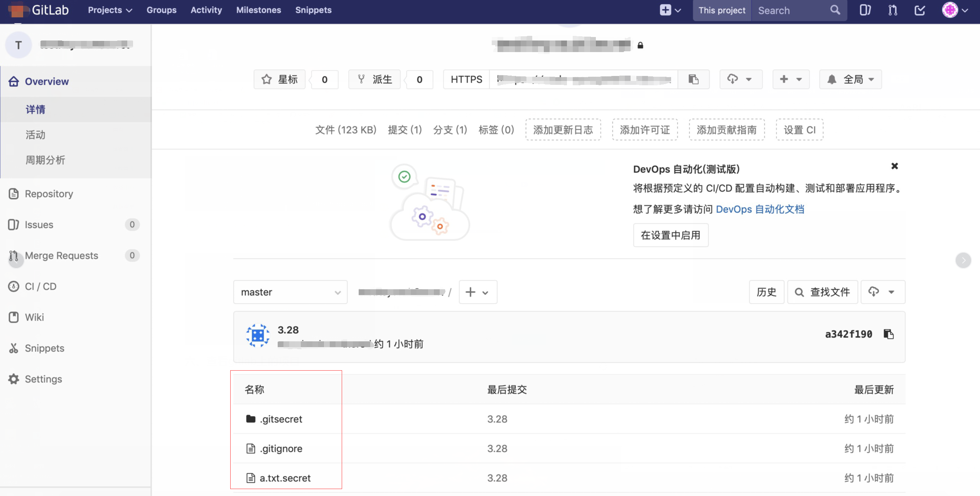Select CI / CD icon in sidebar
980x496 pixels.
point(13,286)
